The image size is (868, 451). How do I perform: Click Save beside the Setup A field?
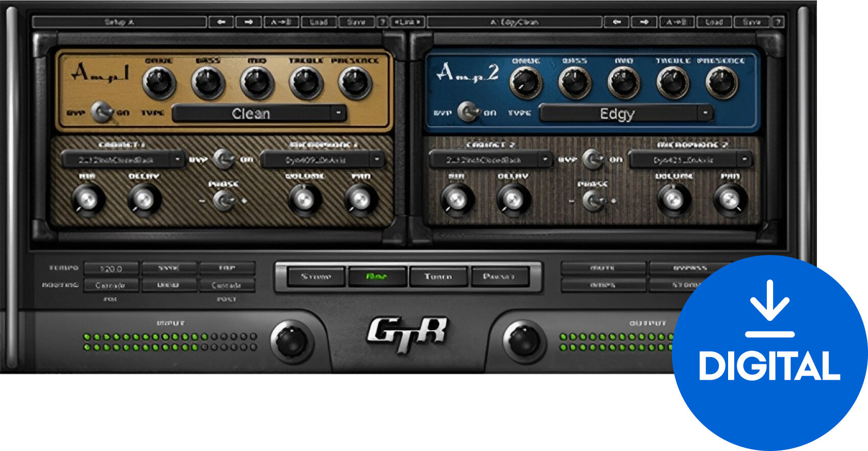[x=356, y=22]
